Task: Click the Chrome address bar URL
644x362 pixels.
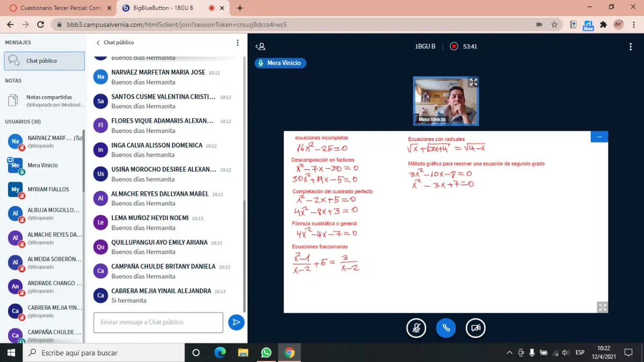Action: tap(177, 24)
